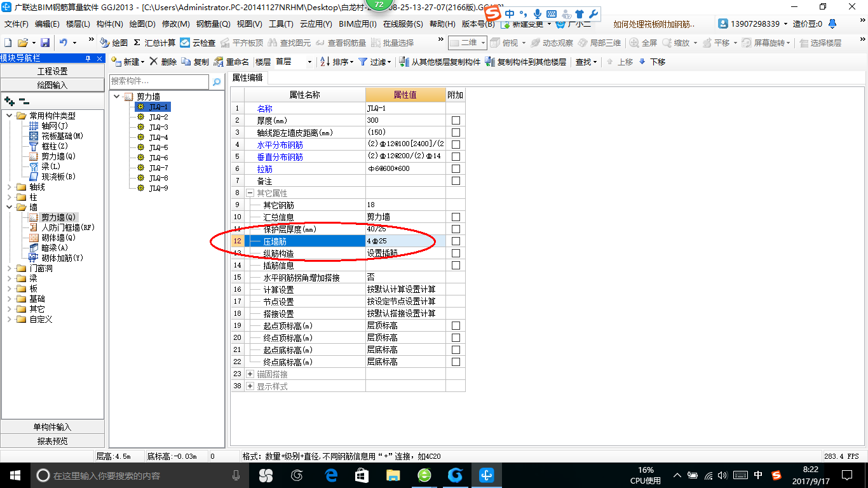Click the New file icon
The width and height of the screenshot is (868, 488).
8,43
